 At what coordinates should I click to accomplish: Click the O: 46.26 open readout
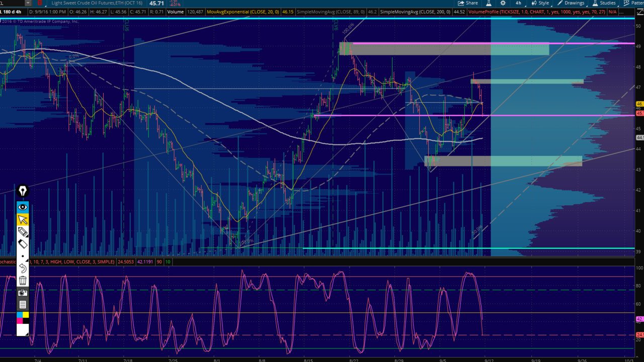point(79,12)
